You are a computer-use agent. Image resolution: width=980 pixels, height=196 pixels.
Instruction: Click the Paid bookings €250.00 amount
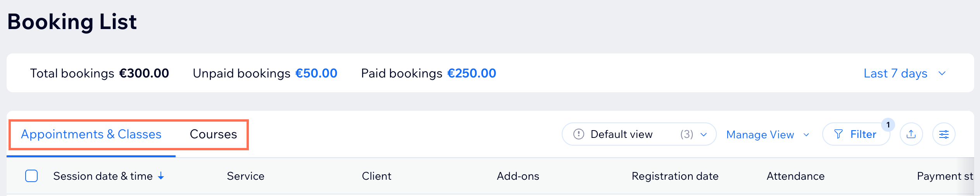471,73
